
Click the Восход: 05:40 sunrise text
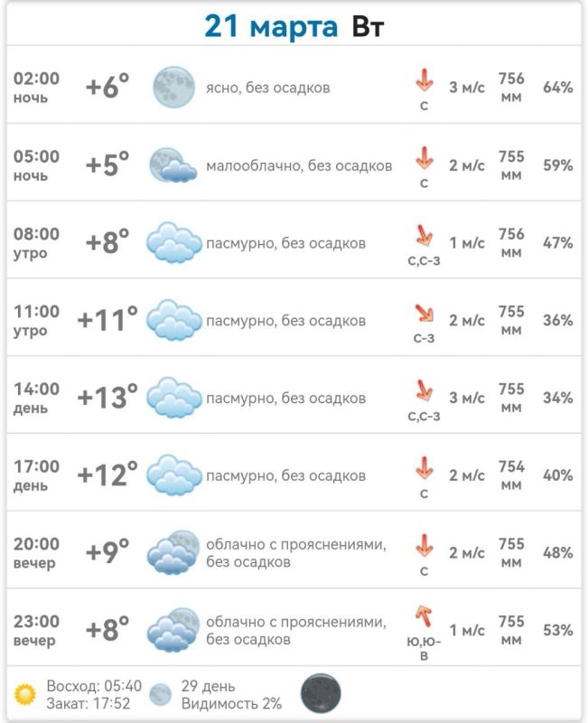[x=94, y=686]
